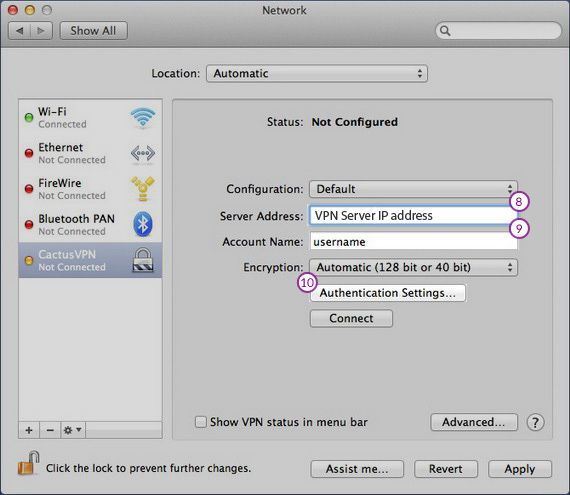Click the yellow FireWire icon

pos(143,189)
